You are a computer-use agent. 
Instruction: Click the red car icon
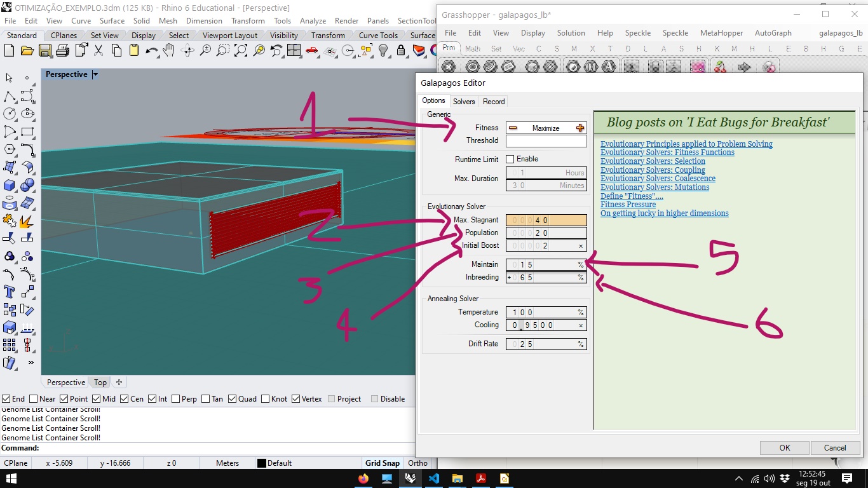click(312, 50)
